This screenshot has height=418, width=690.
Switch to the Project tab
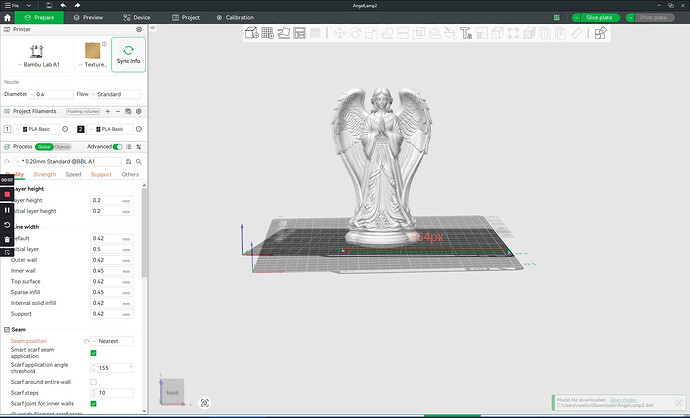point(186,18)
